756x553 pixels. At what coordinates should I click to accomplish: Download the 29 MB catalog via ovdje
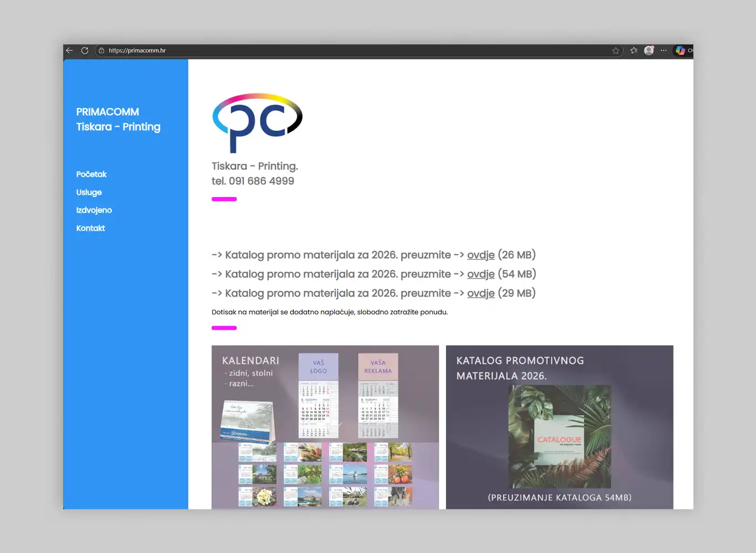coord(480,293)
